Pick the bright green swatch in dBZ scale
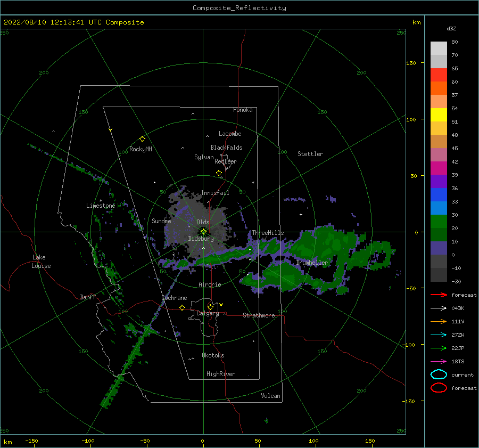479x448 pixels. tap(439, 222)
